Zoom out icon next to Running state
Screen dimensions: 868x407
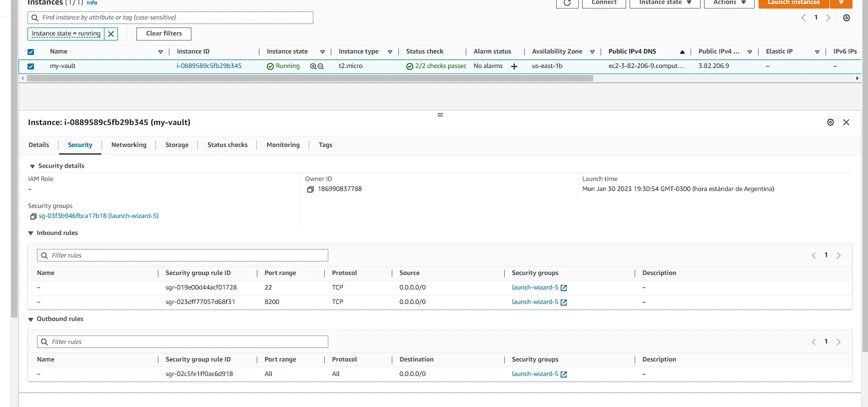pos(321,66)
